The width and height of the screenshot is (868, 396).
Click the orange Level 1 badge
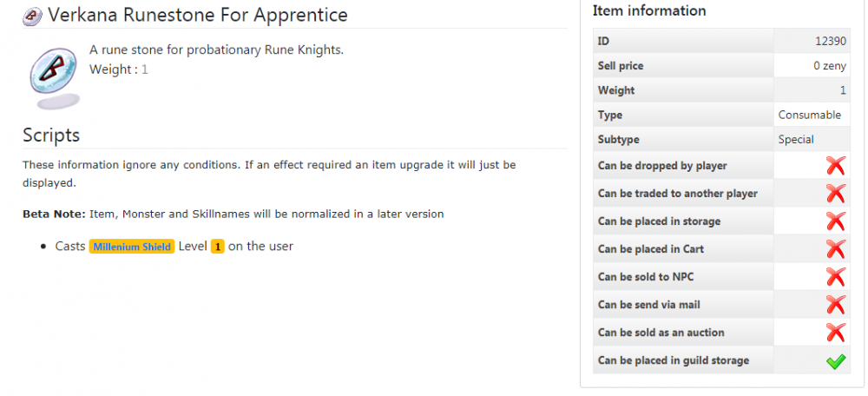pyautogui.click(x=218, y=247)
